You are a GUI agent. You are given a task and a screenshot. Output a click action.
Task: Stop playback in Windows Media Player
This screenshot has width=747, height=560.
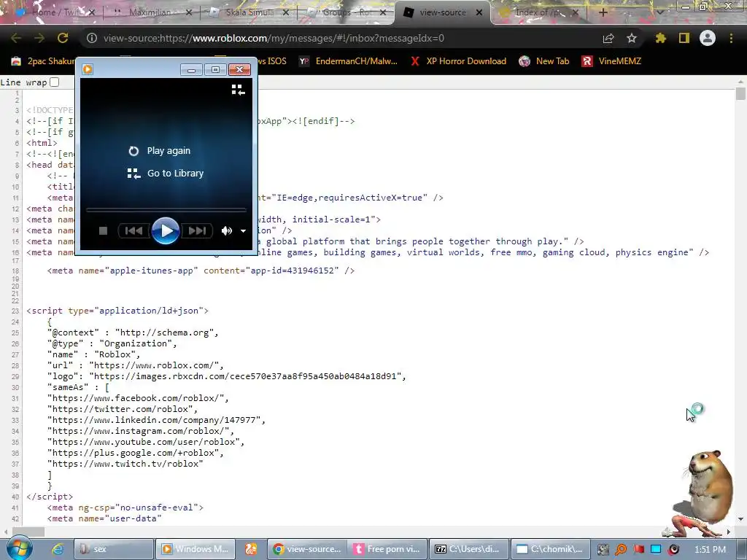click(103, 231)
